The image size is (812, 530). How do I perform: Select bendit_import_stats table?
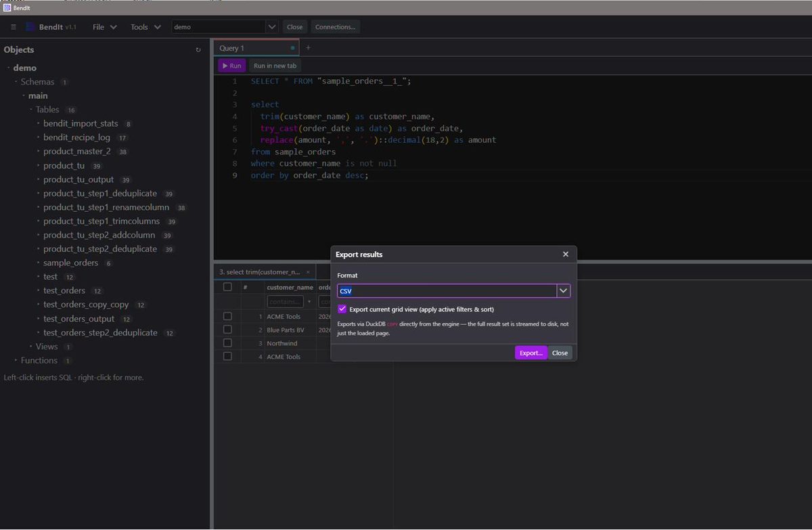[x=81, y=124]
